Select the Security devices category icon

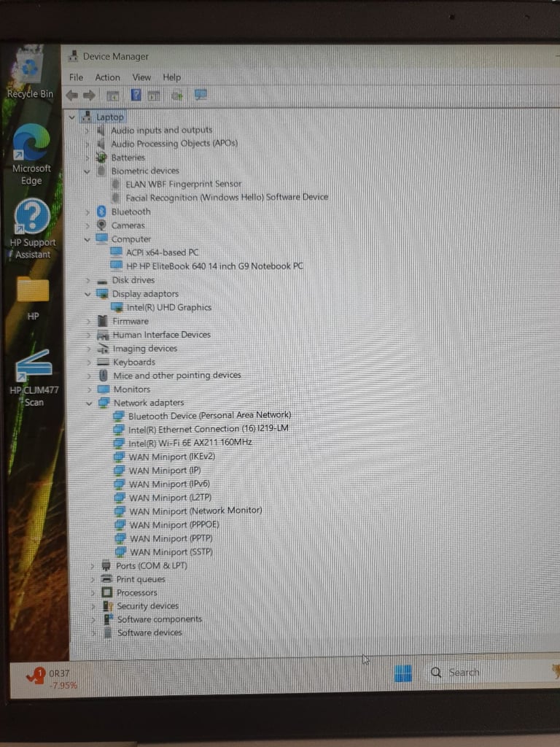pos(108,606)
